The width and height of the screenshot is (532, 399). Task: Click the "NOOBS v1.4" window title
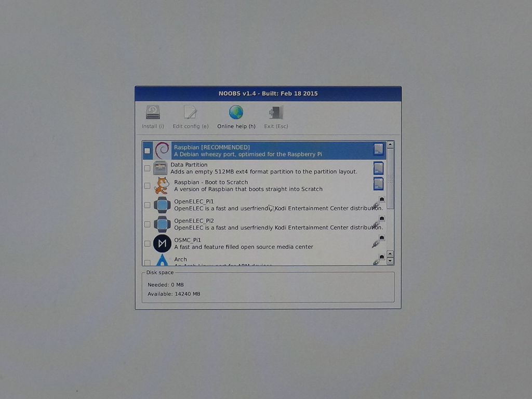[268, 94]
